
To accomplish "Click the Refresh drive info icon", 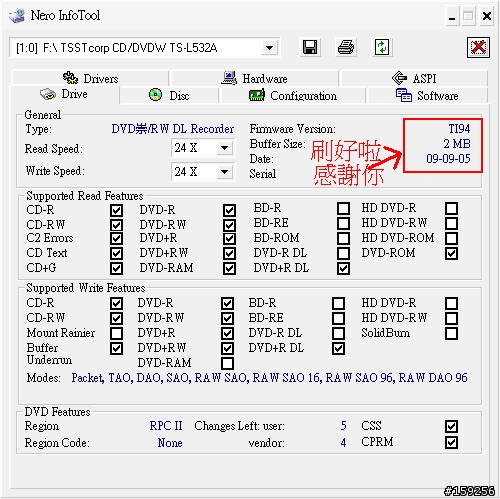I will [382, 47].
